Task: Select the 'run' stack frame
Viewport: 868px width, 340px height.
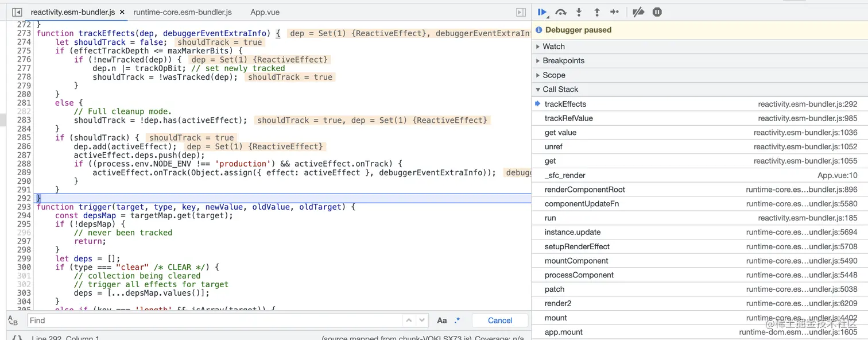Action: (700, 218)
